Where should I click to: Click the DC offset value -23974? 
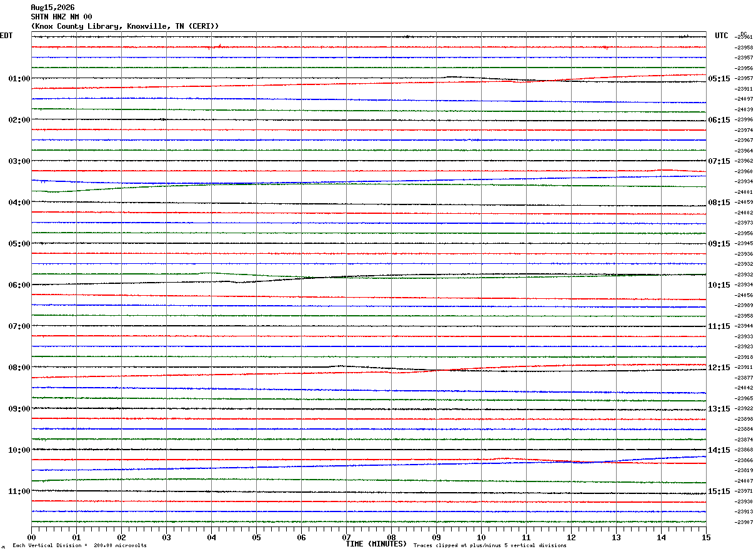pos(744,130)
